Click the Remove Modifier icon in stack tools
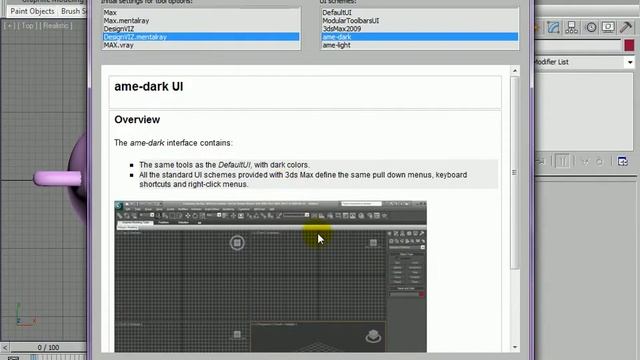This screenshot has height=360, width=640. point(599,162)
